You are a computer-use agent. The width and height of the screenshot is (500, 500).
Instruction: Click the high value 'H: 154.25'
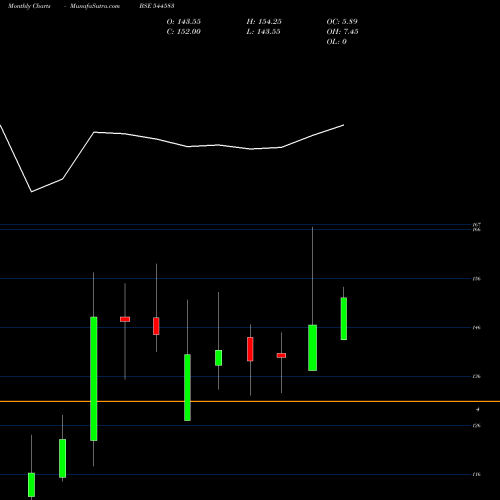pyautogui.click(x=264, y=22)
